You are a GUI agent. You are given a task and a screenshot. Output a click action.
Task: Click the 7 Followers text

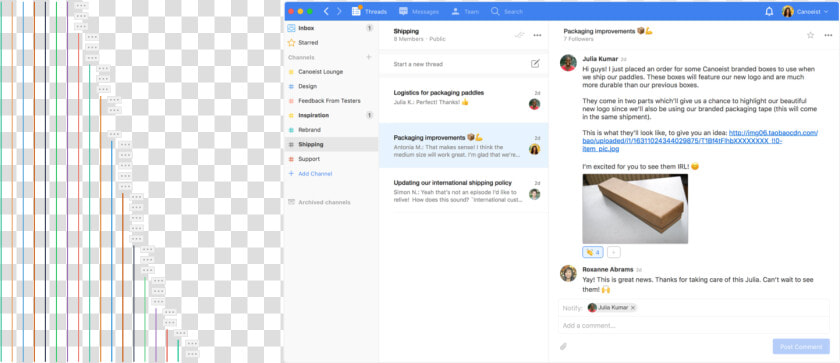click(578, 39)
